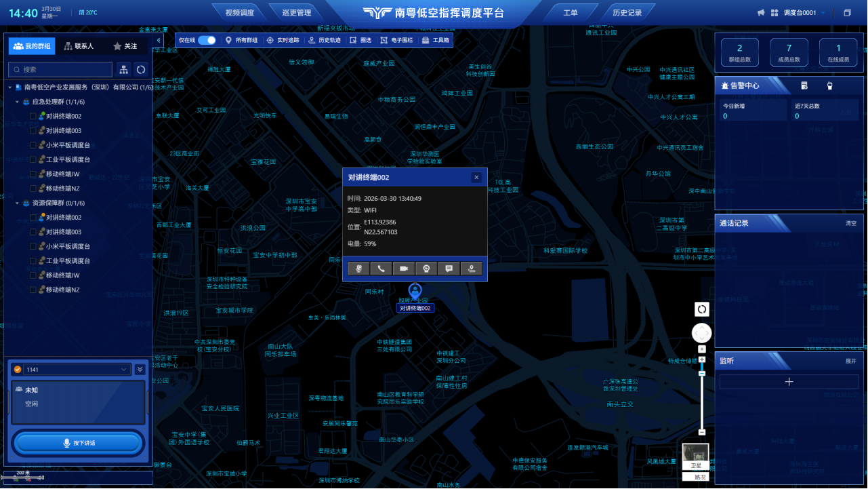Viewport: 868px width, 489px height.
Task: Click the 告警中心 siren icon
Action: pyautogui.click(x=725, y=86)
